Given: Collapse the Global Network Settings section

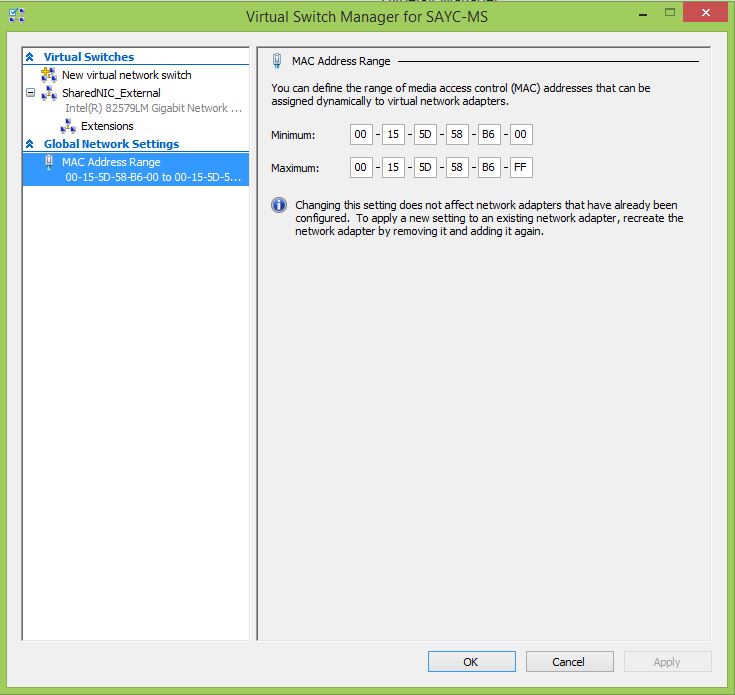Looking at the screenshot, I should [x=30, y=144].
